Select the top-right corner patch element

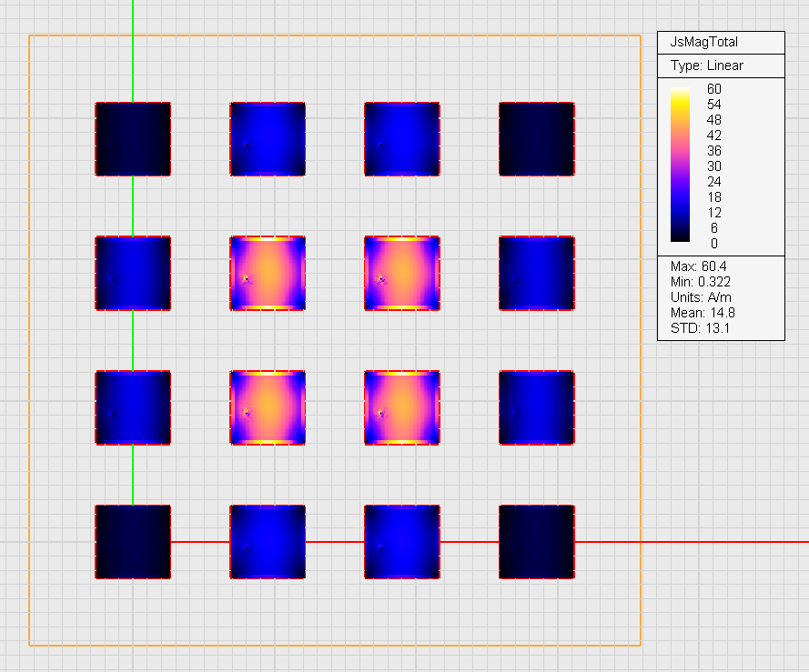pyautogui.click(x=537, y=138)
